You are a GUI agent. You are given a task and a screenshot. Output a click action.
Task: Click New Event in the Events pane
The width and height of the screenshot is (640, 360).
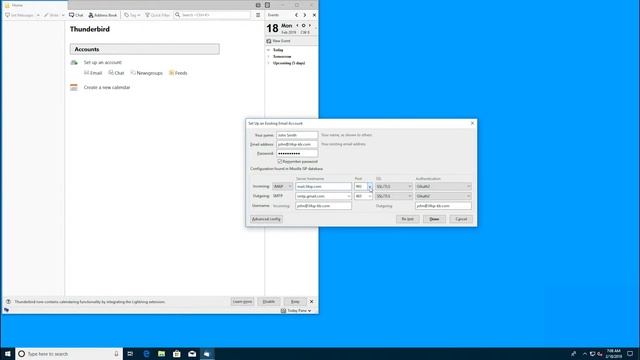278,41
